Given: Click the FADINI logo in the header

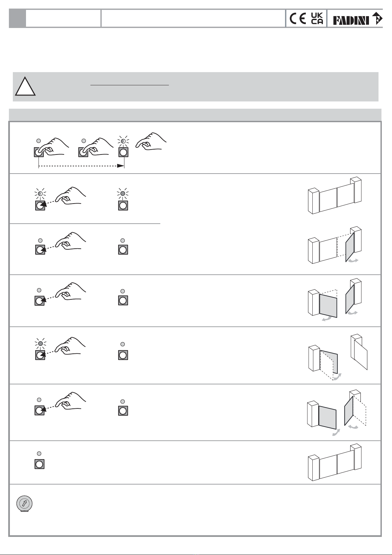Looking at the screenshot, I should click(358, 19).
